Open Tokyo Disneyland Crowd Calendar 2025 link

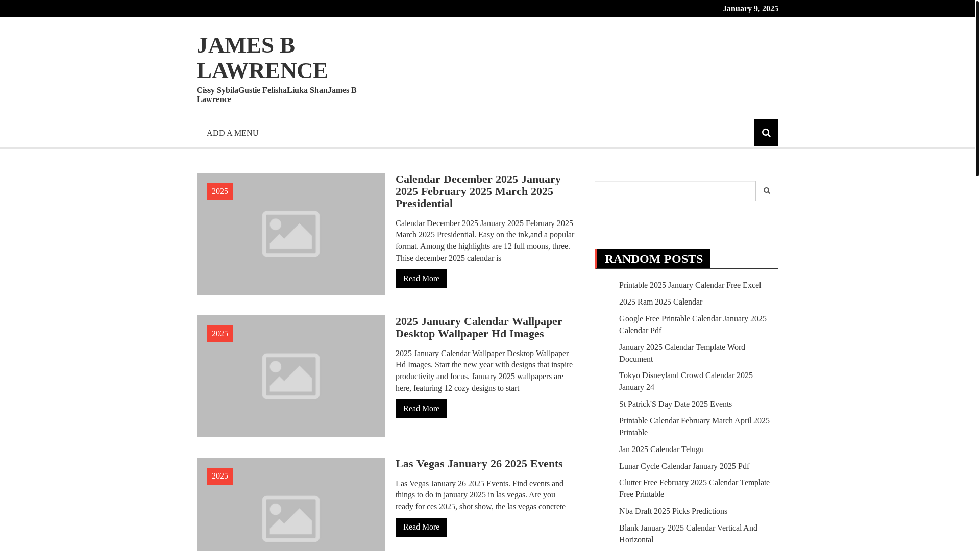[685, 381]
